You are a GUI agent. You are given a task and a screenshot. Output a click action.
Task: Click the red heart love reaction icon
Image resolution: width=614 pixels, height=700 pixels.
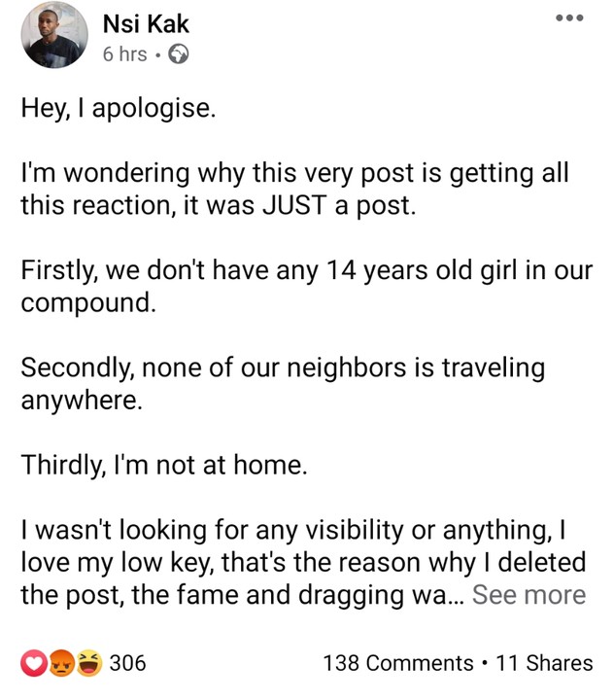(x=35, y=664)
